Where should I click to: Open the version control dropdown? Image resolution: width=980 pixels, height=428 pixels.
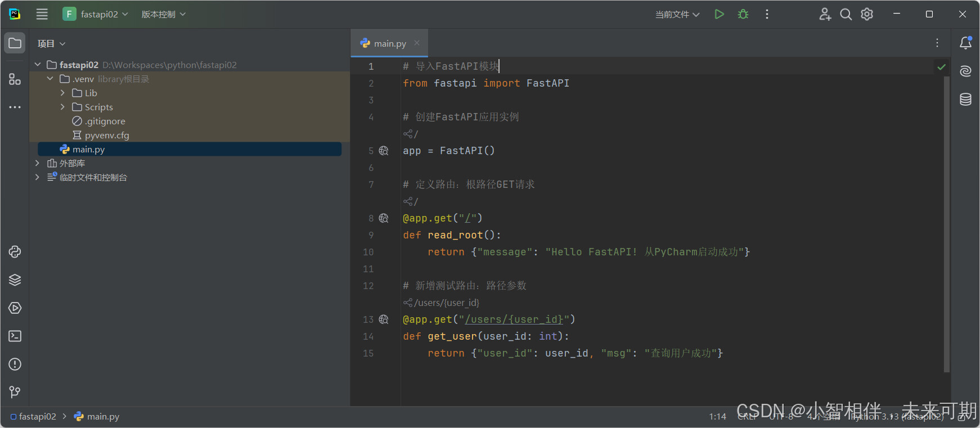[163, 14]
